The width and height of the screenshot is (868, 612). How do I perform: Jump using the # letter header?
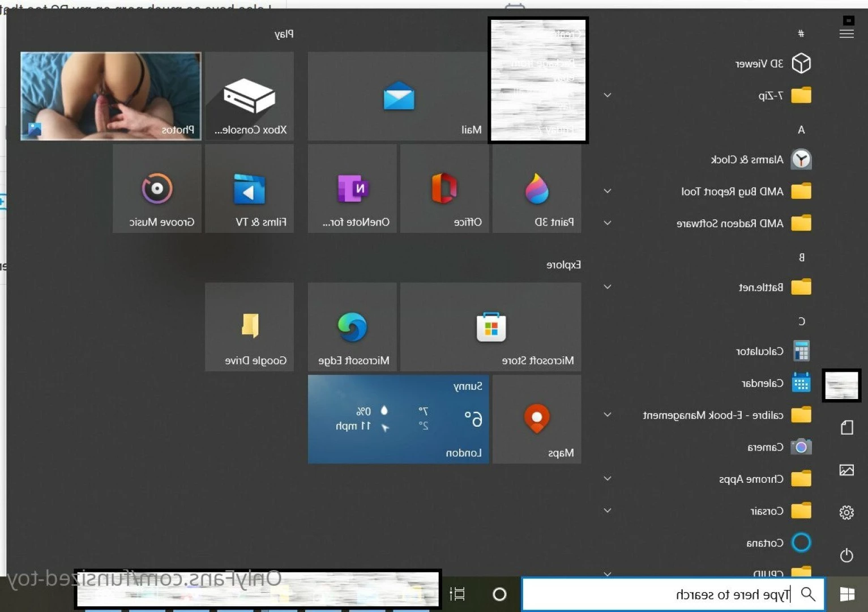(x=801, y=33)
